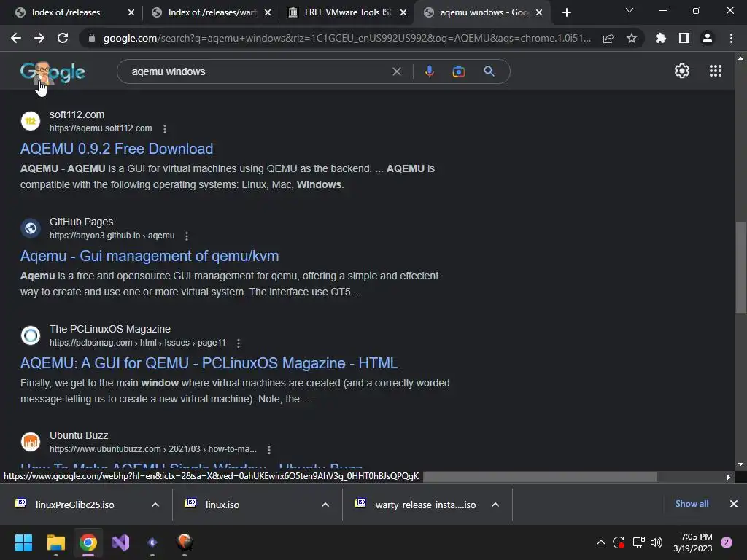Open the linux.iso downloaded file
Viewport: 747px width, 560px height.
click(222, 505)
